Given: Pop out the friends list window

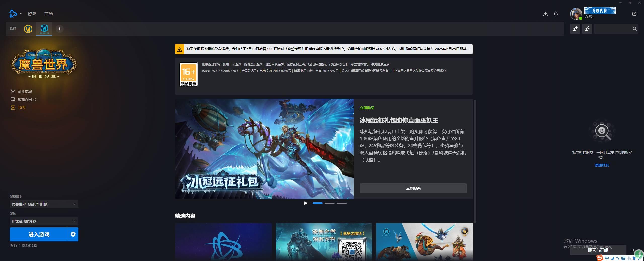Looking at the screenshot, I should [x=634, y=14].
